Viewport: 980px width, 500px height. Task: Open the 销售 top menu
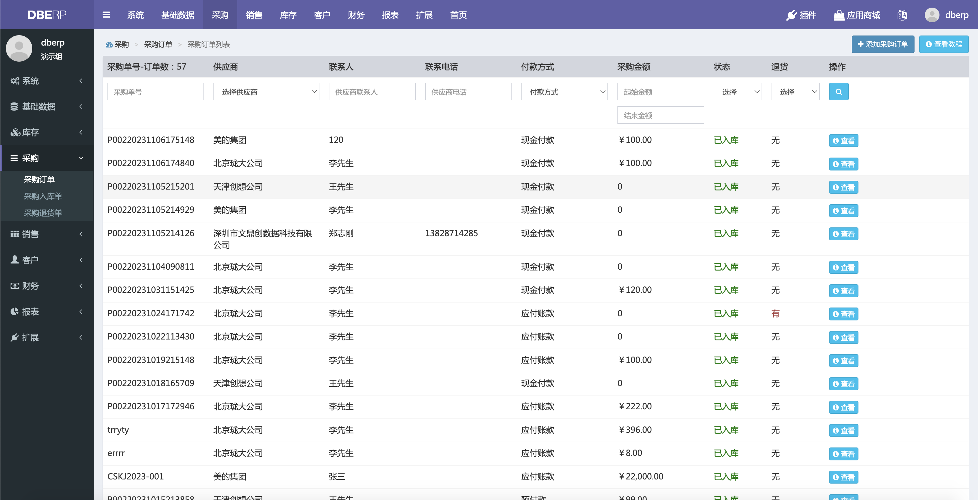254,15
